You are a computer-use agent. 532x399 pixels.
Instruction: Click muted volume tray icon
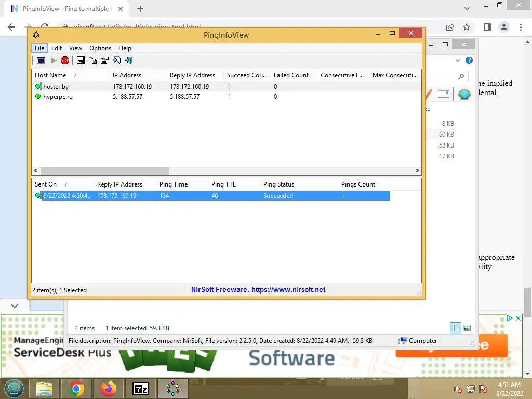pos(458,389)
